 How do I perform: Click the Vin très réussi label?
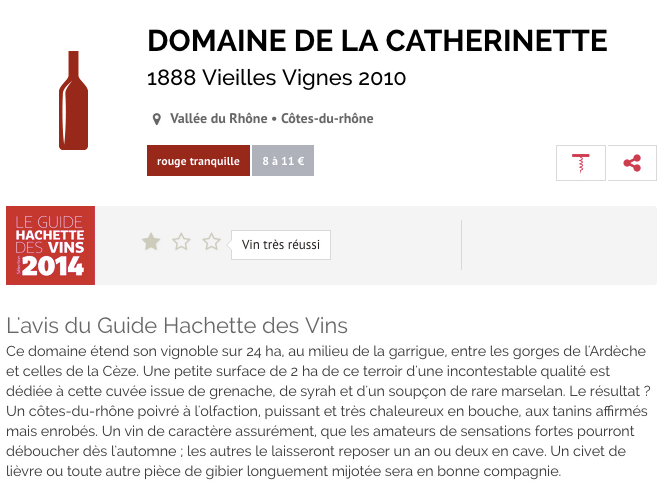281,245
